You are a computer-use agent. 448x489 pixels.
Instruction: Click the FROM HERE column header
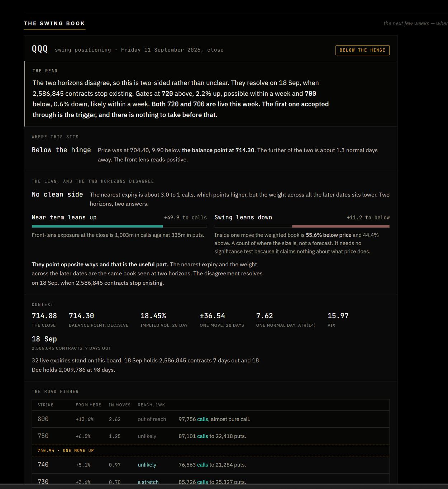pos(89,405)
